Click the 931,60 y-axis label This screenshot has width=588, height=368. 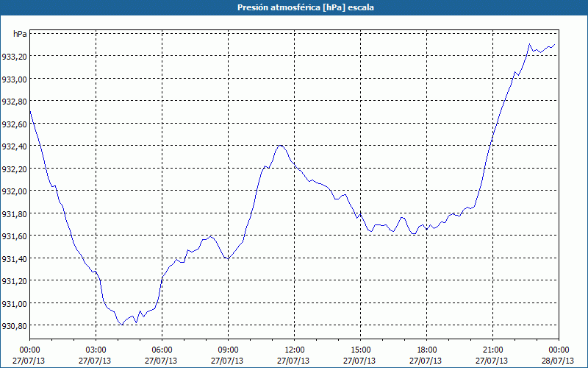pyautogui.click(x=14, y=236)
